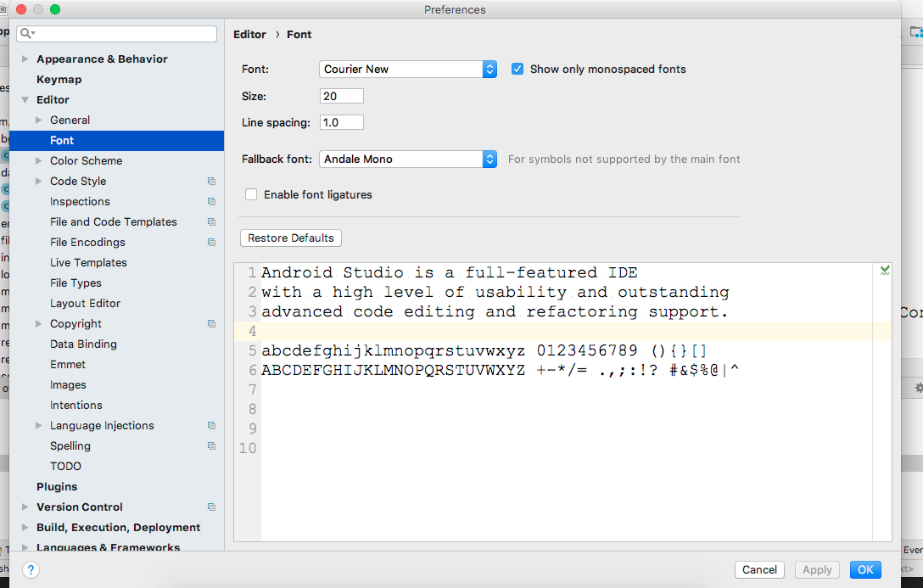The height and width of the screenshot is (588, 923).
Task: Click the magnifier icon in the search field
Action: (28, 32)
